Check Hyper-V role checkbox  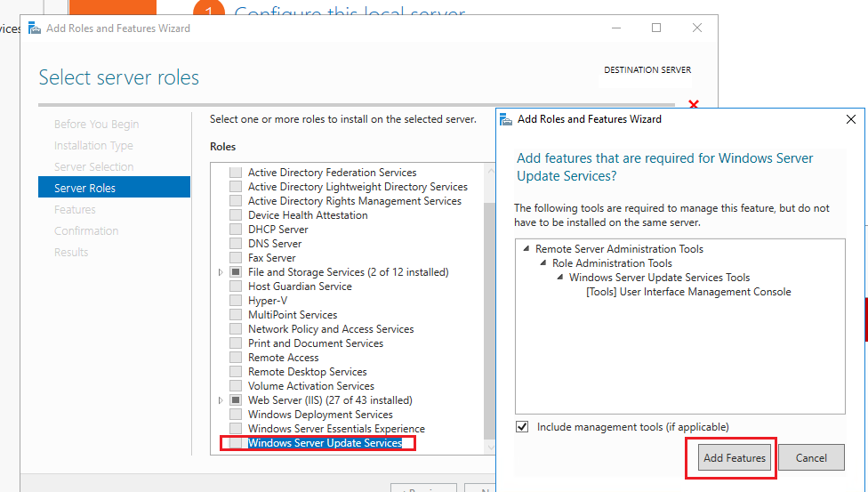236,301
